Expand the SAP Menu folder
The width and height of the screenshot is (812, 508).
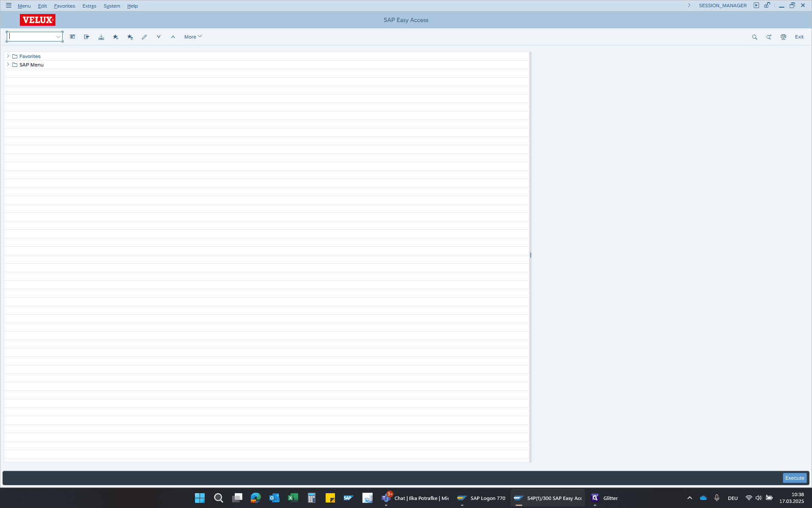[x=8, y=64]
